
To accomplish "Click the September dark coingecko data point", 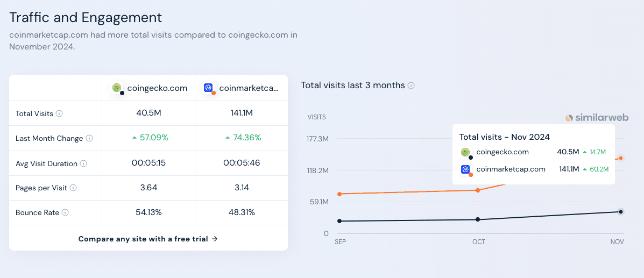I will point(339,221).
